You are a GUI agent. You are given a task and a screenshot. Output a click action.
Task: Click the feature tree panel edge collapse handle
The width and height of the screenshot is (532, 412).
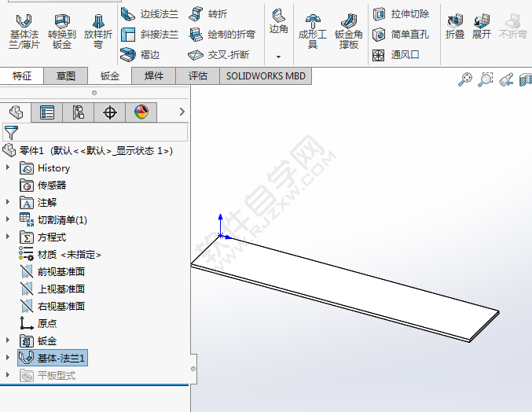coord(193,369)
